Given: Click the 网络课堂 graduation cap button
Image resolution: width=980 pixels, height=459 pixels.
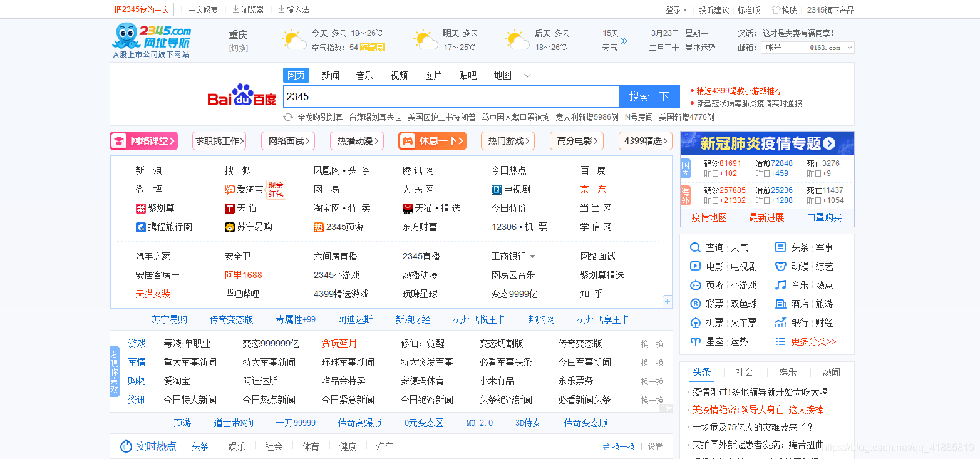Looking at the screenshot, I should point(144,141).
